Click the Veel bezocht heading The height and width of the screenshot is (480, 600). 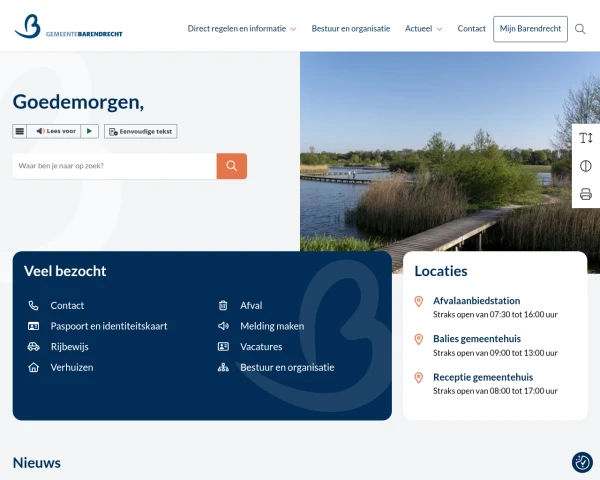pos(65,271)
